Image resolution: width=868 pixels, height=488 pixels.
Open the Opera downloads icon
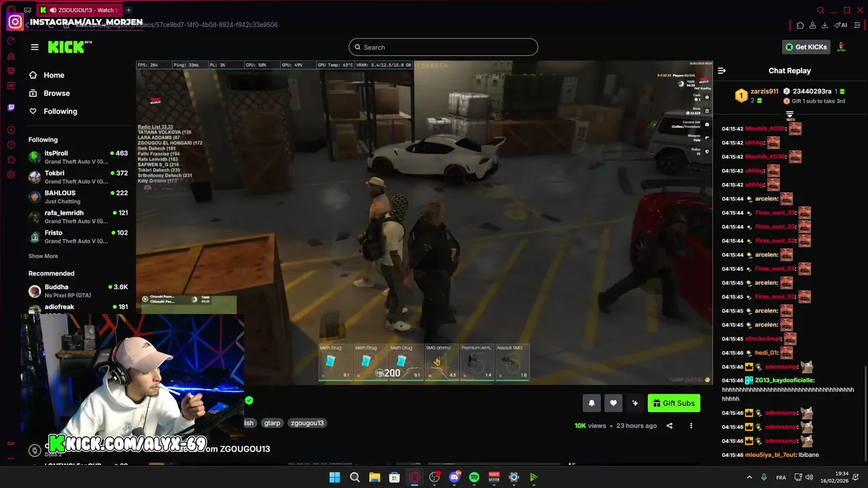click(x=825, y=25)
